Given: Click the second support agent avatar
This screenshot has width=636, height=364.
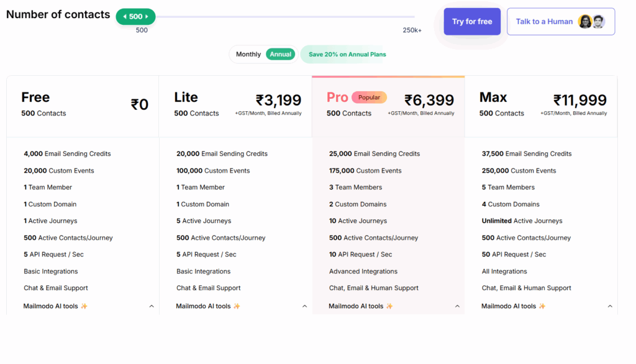Looking at the screenshot, I should (x=598, y=21).
